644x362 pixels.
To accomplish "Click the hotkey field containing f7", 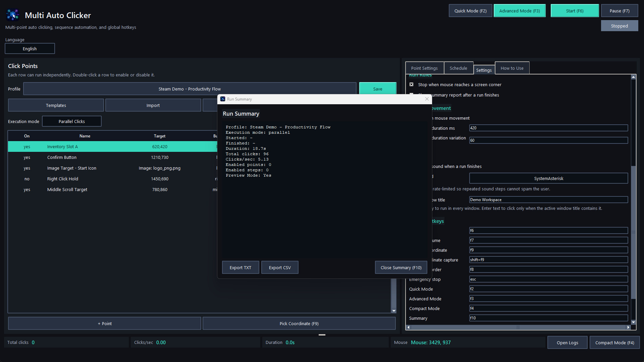I will pyautogui.click(x=548, y=240).
